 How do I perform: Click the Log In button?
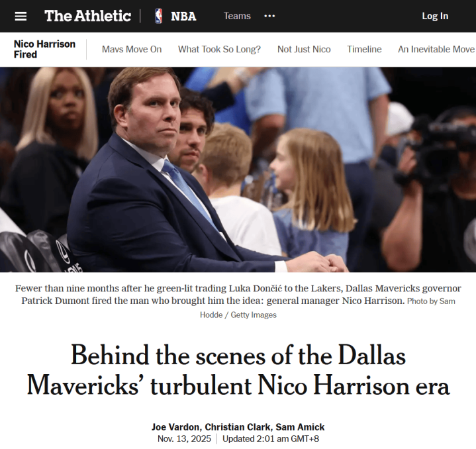click(435, 16)
